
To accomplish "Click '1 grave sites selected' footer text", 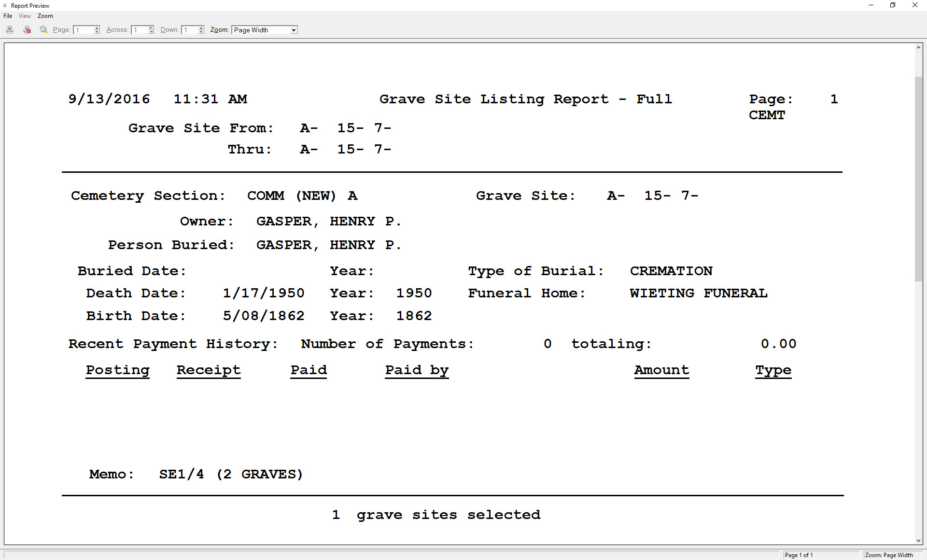I will [x=436, y=515].
